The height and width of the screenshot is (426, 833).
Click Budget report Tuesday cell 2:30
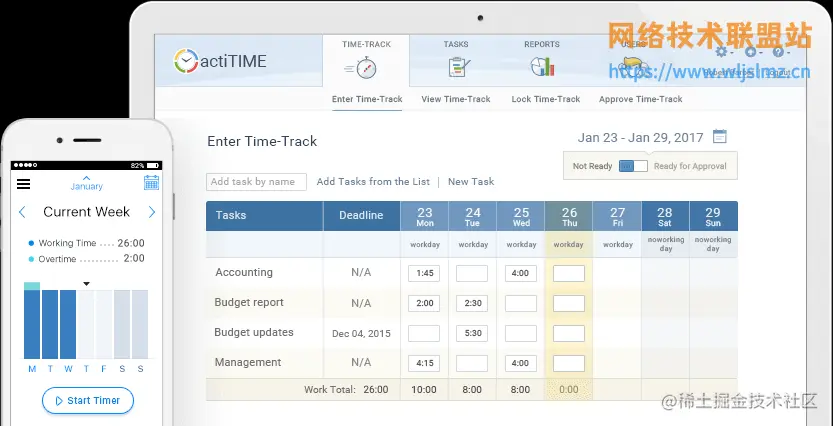tap(472, 303)
